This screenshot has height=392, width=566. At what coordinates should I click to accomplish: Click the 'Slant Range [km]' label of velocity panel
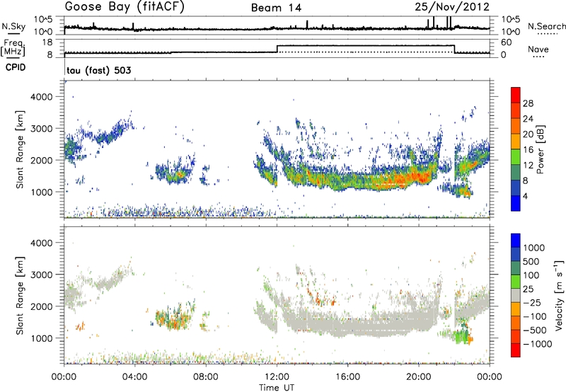pyautogui.click(x=20, y=295)
